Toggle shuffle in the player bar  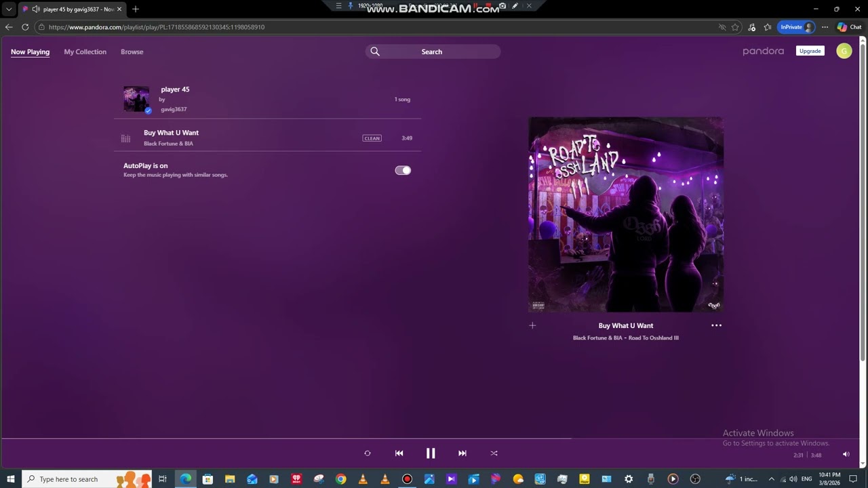[494, 453]
